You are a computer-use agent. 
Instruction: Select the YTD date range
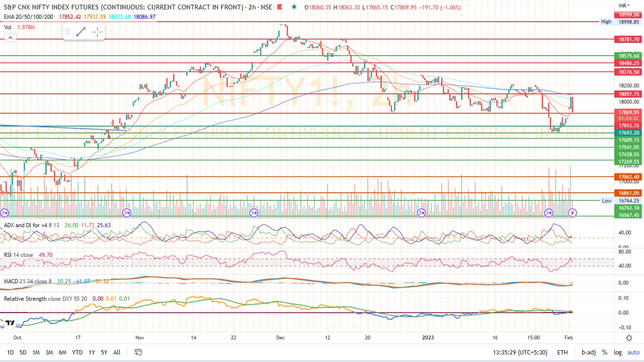click(x=77, y=352)
